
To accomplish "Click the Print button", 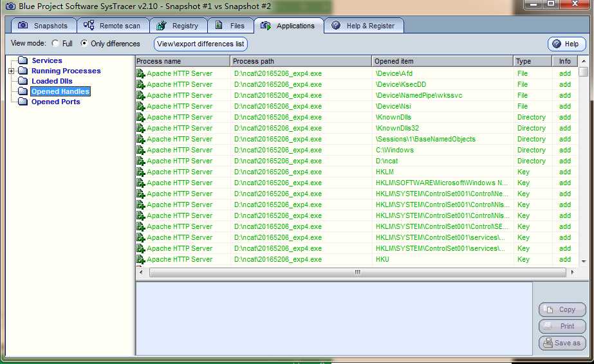I will [562, 326].
